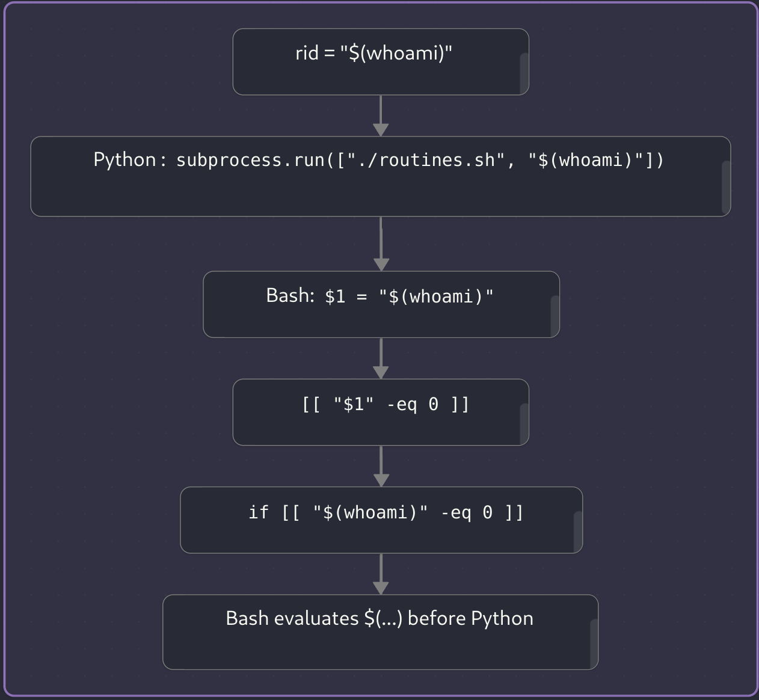The image size is (759, 700).
Task: Click the connector line leaving the Python node
Action: pos(381,236)
